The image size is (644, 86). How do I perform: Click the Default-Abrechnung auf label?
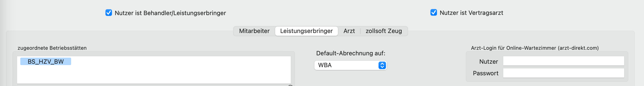(350, 53)
